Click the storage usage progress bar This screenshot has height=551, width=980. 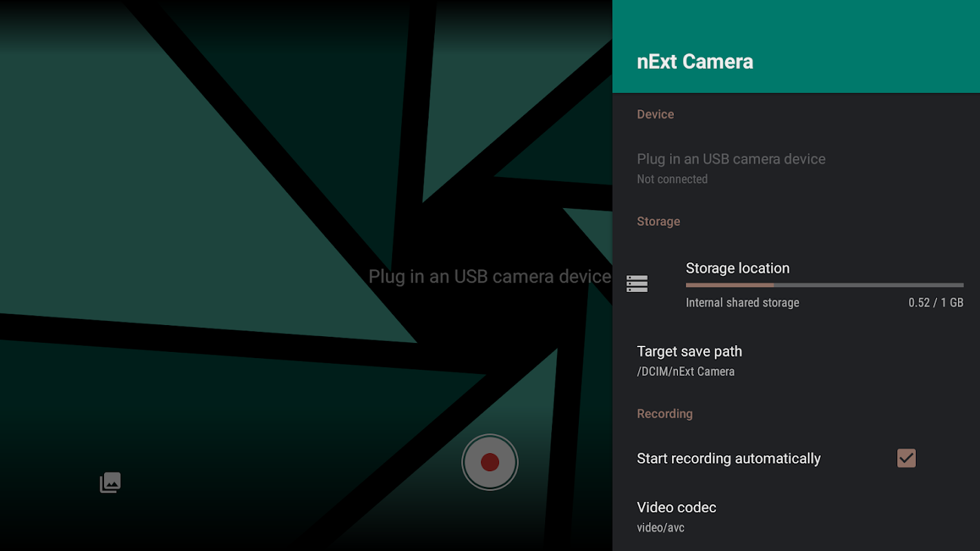click(824, 285)
